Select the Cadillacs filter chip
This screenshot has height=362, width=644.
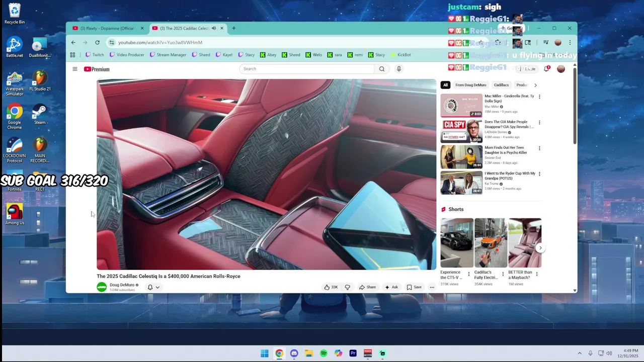[x=501, y=85]
